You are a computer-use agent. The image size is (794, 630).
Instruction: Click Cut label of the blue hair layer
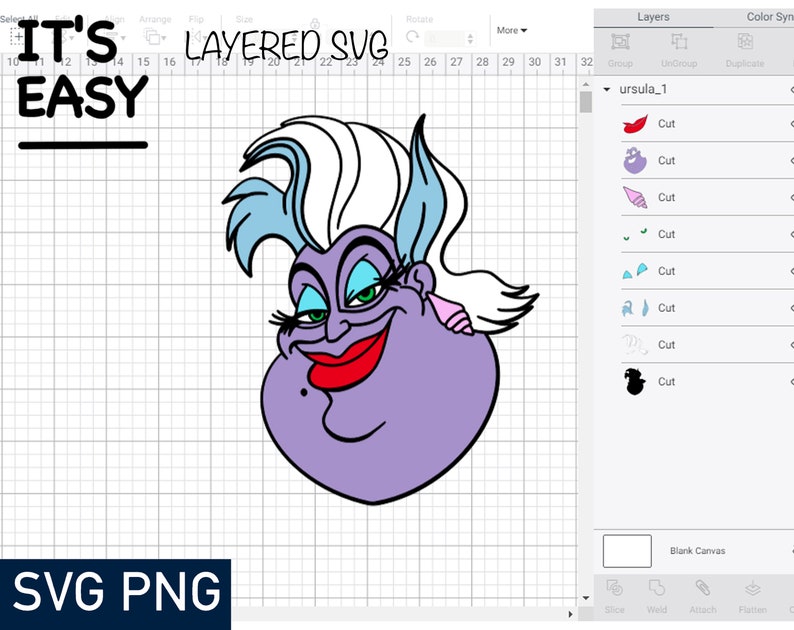(x=666, y=308)
